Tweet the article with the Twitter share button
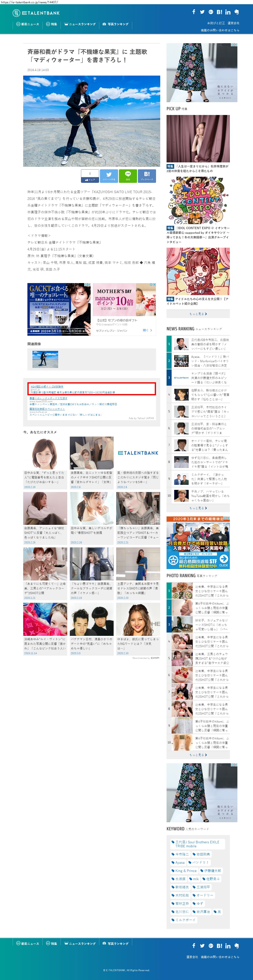 (x=109, y=176)
